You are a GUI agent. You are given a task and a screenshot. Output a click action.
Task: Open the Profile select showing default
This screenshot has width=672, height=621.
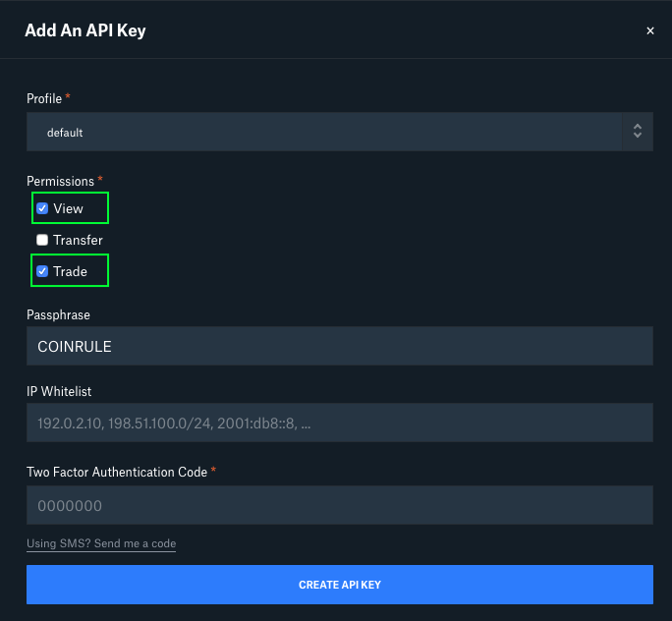coord(339,132)
